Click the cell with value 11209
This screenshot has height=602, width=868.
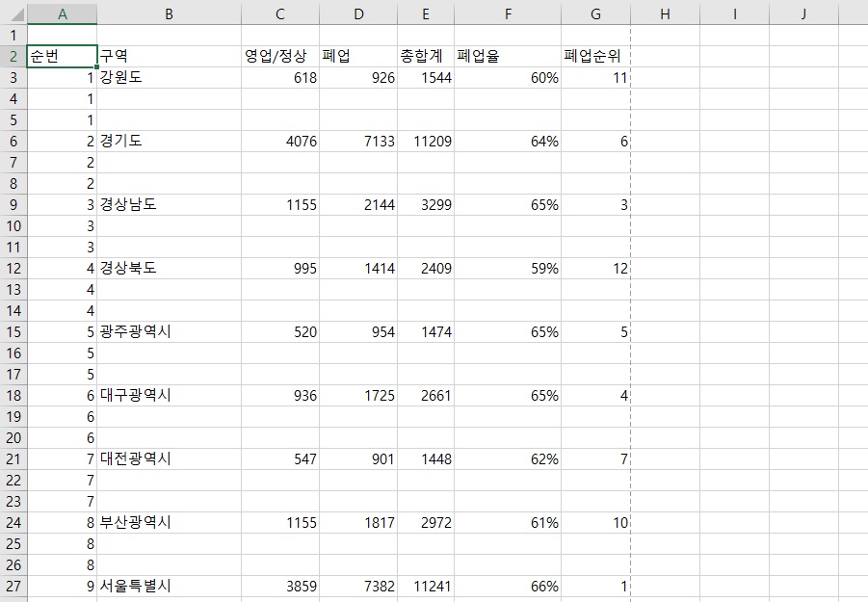(426, 141)
